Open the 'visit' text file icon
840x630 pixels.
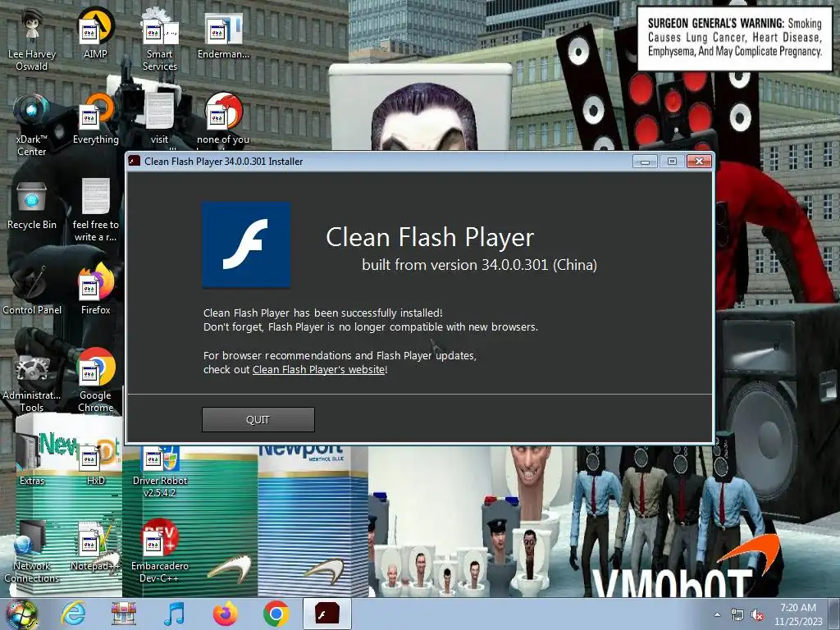[x=160, y=120]
